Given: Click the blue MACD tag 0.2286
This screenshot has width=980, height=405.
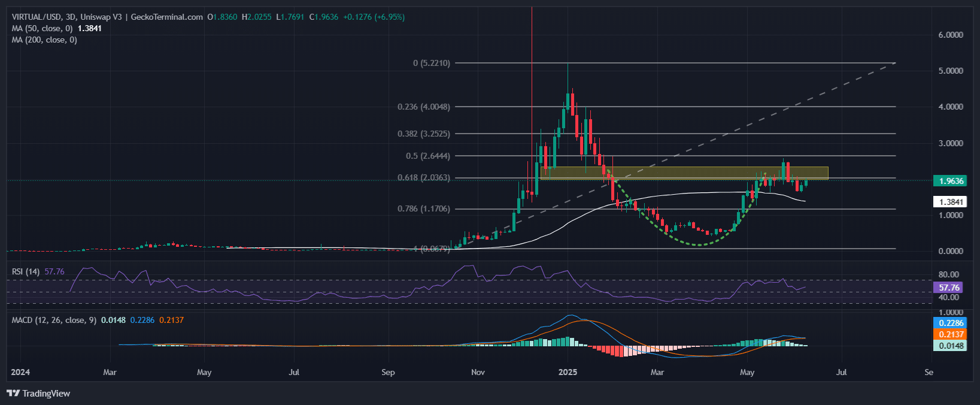Looking at the screenshot, I should pyautogui.click(x=951, y=323).
